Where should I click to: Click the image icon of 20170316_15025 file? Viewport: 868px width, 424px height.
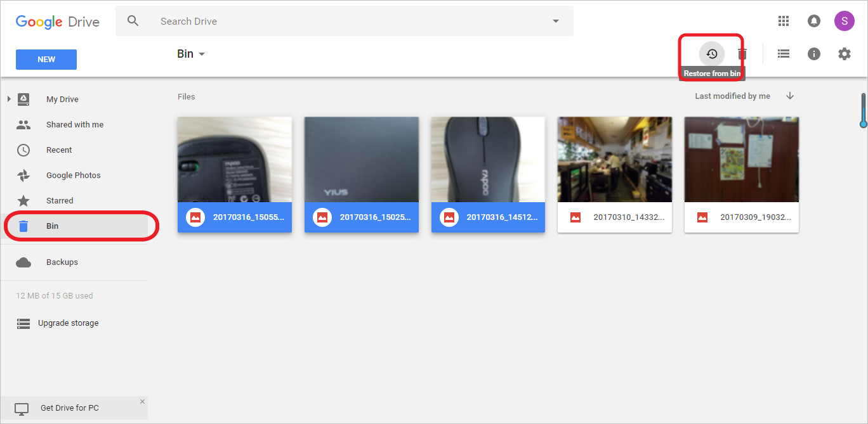pos(322,217)
